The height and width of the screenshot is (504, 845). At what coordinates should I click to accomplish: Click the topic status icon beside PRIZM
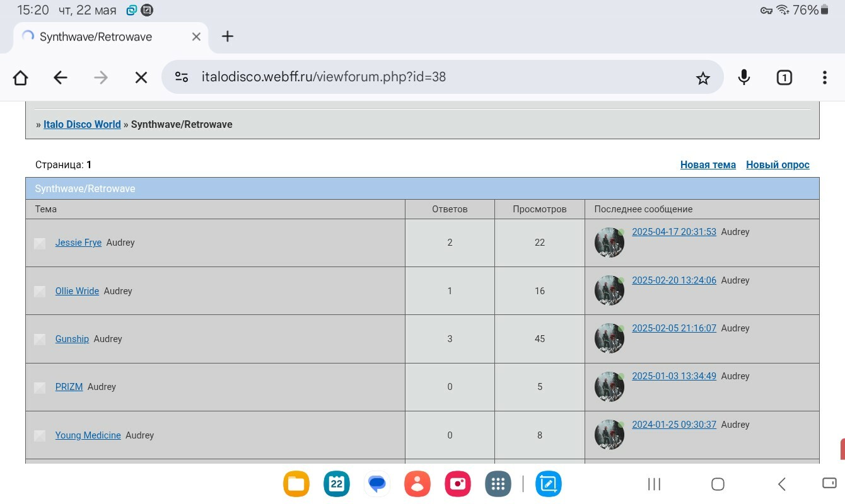[x=40, y=387]
